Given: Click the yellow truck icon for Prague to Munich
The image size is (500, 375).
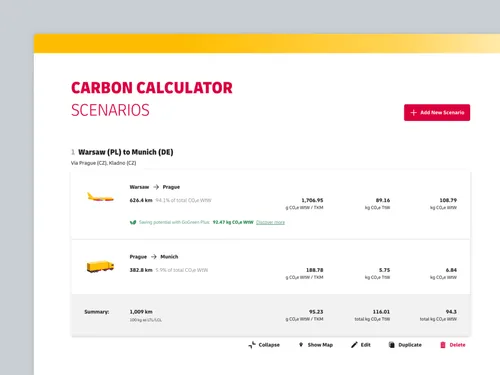Looking at the screenshot, I should (x=100, y=267).
